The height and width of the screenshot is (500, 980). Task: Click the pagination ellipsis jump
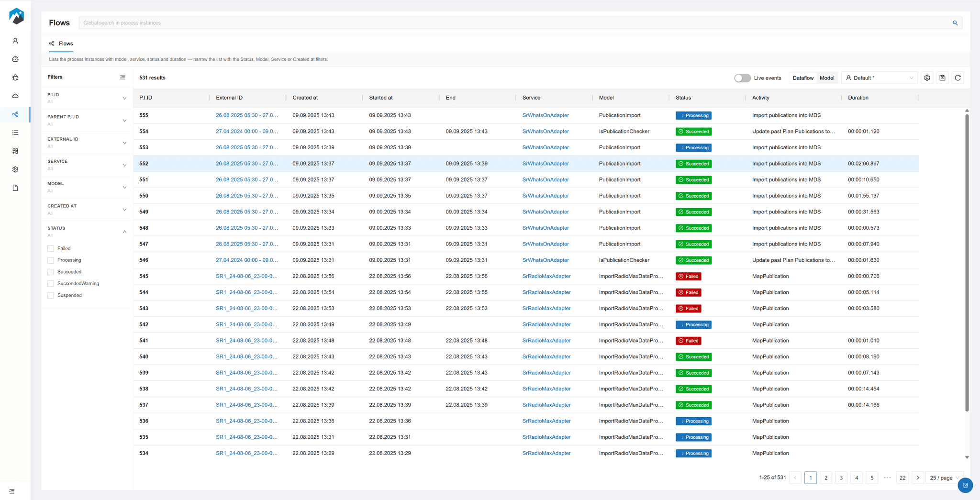coord(887,478)
